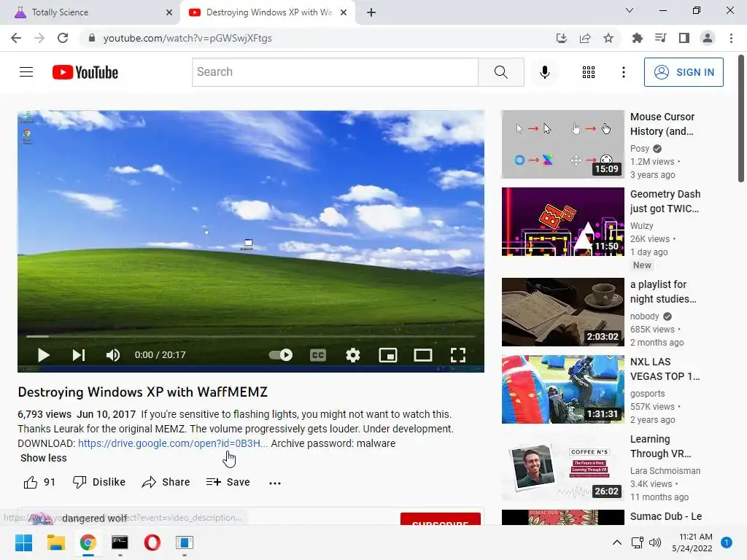Go to the YouTube home logo
Screen dimensions: 747x560
click(x=85, y=72)
